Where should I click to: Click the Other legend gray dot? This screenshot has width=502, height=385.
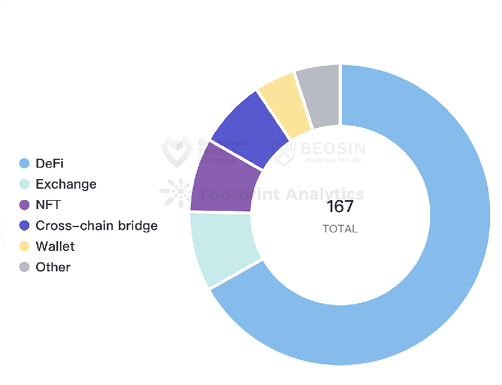24,267
